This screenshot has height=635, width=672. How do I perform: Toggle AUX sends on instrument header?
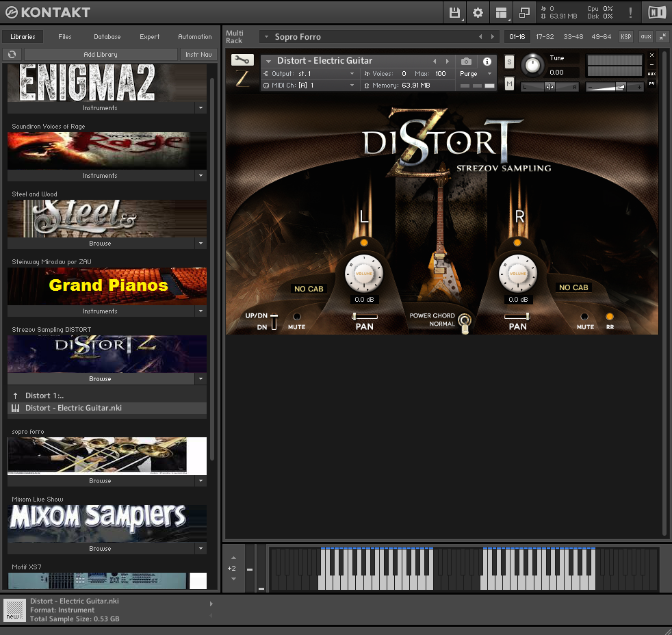coord(652,74)
